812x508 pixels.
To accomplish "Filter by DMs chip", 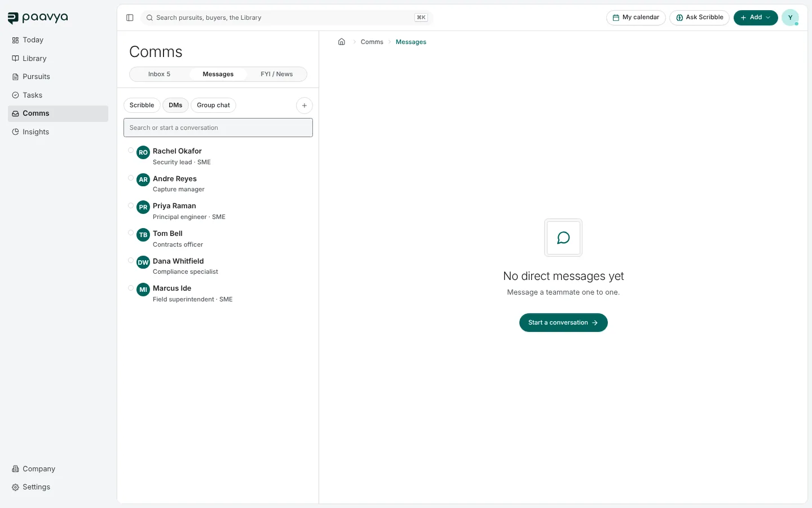I will tap(175, 106).
